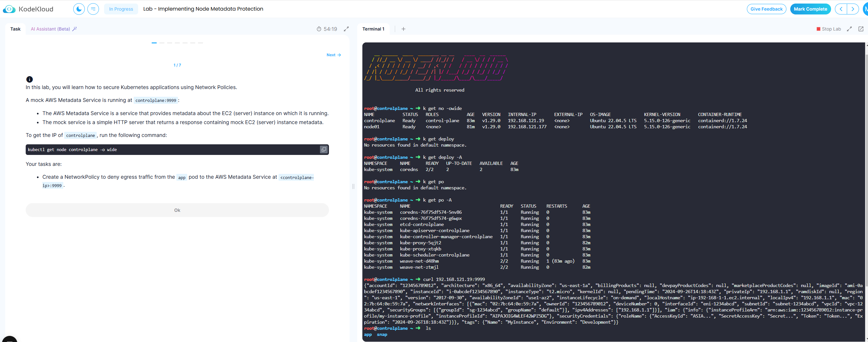This screenshot has height=342, width=868.
Task: Go to the previous lesson with the left chevron
Action: 841,9
